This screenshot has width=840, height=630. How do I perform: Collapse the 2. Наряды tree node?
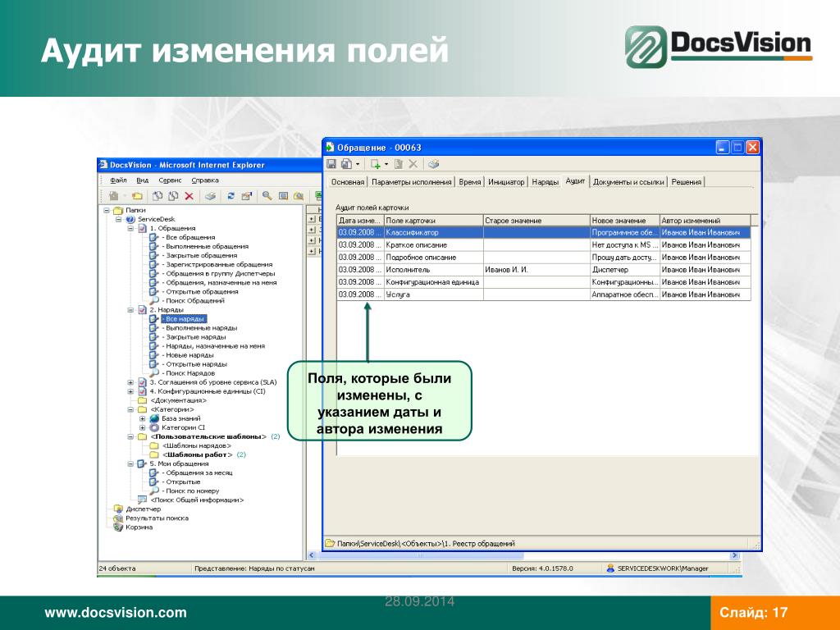pos(130,309)
